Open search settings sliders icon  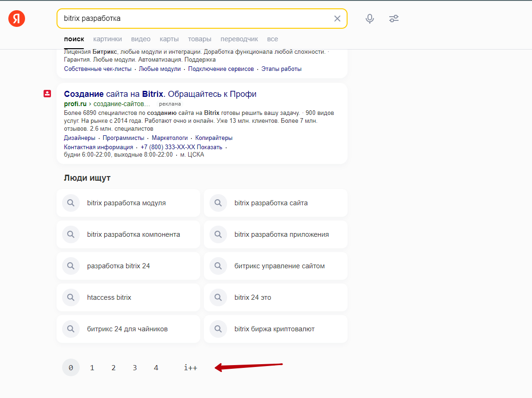(394, 19)
